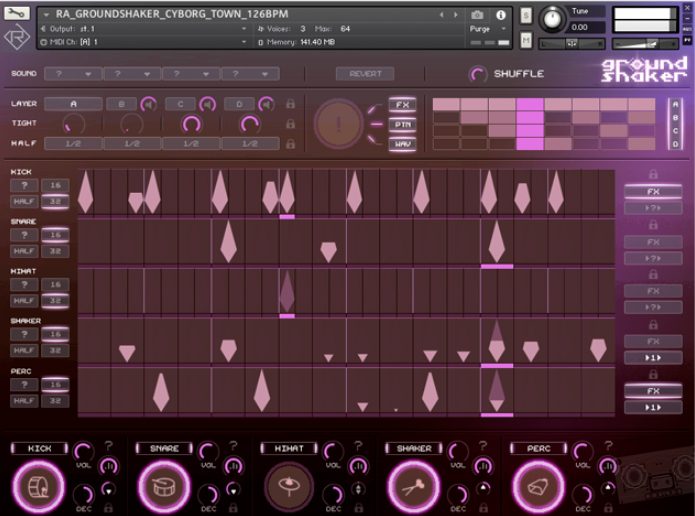Click the Hihat channel question icon

[x=359, y=446]
